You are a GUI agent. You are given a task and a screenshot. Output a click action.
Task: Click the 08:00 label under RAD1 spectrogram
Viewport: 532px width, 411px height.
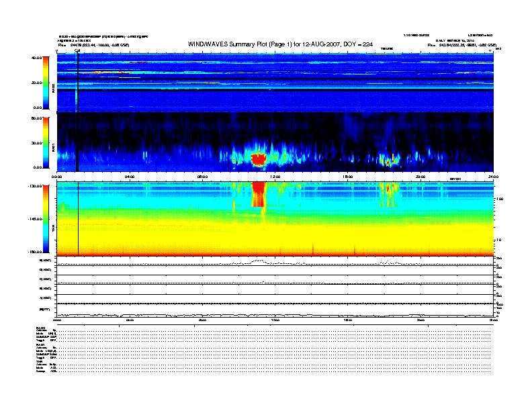click(202, 177)
